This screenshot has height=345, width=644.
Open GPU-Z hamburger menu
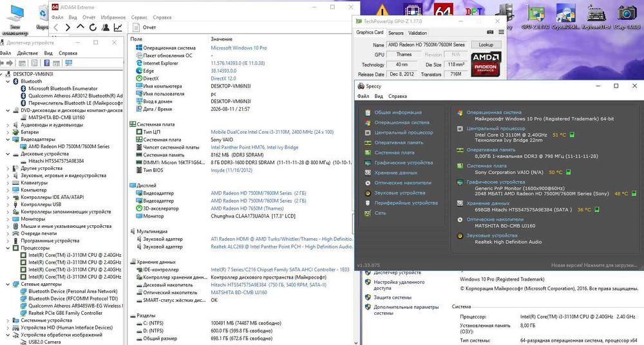(x=501, y=32)
